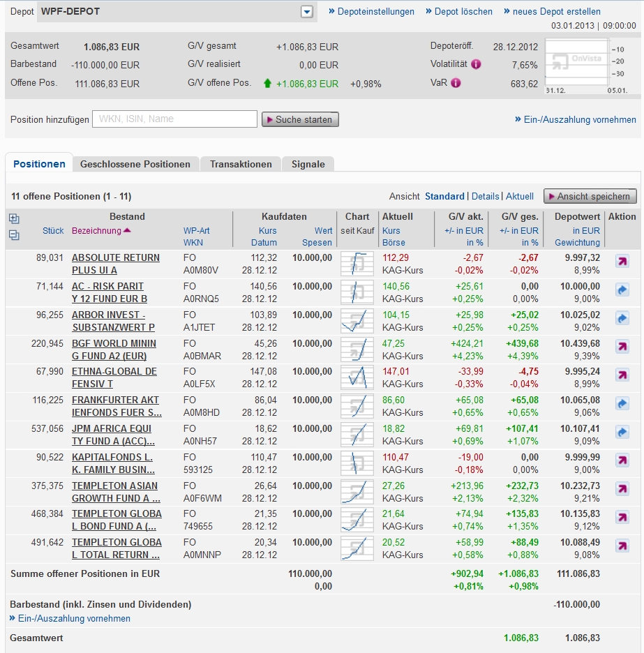Click action icon for ABSOLUTE RETURN PLUS UI A
644x653 pixels.
[622, 261]
